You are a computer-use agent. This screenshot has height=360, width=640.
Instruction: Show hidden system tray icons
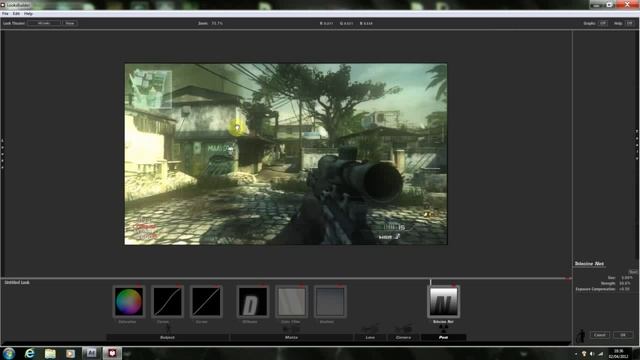point(576,354)
